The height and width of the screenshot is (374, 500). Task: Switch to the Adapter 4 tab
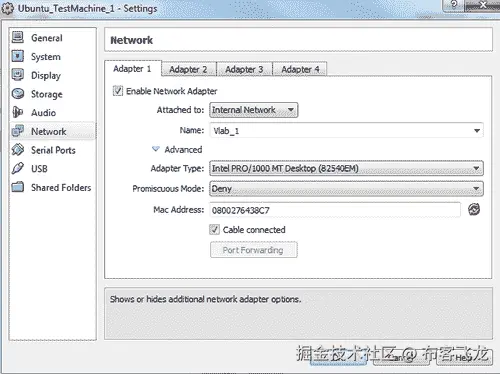(x=300, y=69)
